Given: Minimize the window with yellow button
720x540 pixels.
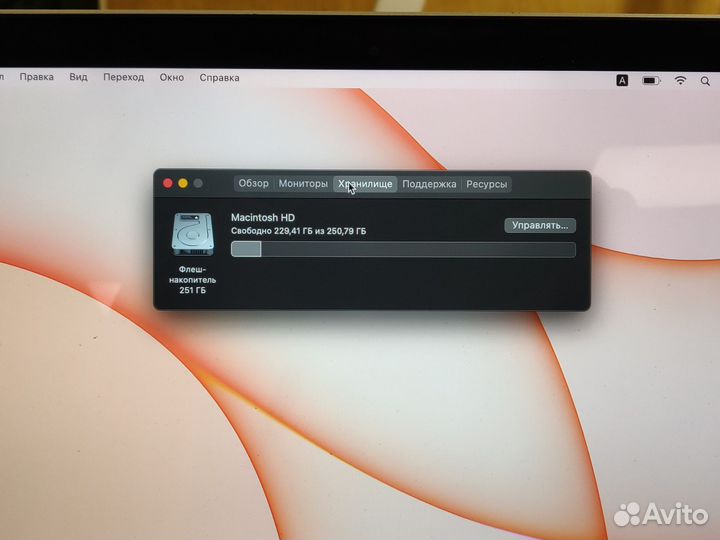Looking at the screenshot, I should point(183,183).
